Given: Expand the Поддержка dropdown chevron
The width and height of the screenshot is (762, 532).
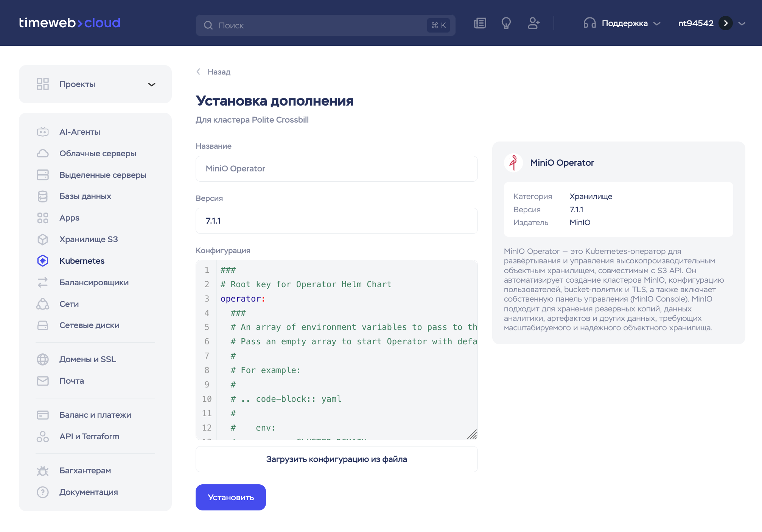Looking at the screenshot, I should tap(657, 23).
